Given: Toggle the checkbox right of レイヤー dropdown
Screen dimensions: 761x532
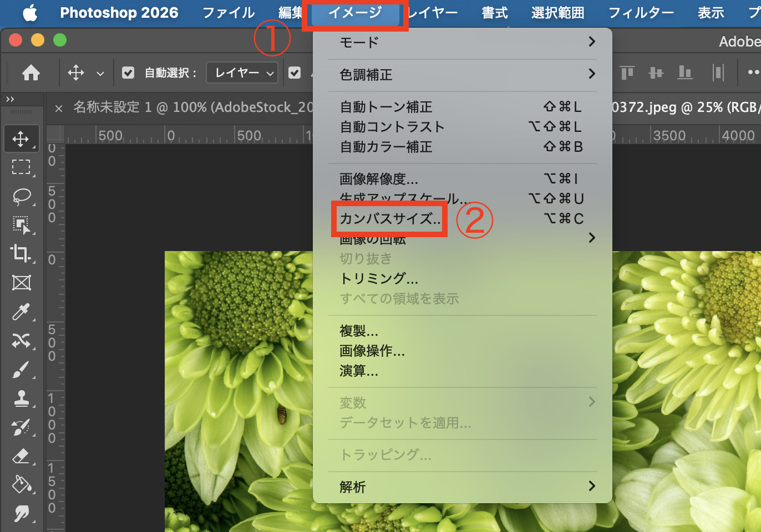Looking at the screenshot, I should [295, 73].
